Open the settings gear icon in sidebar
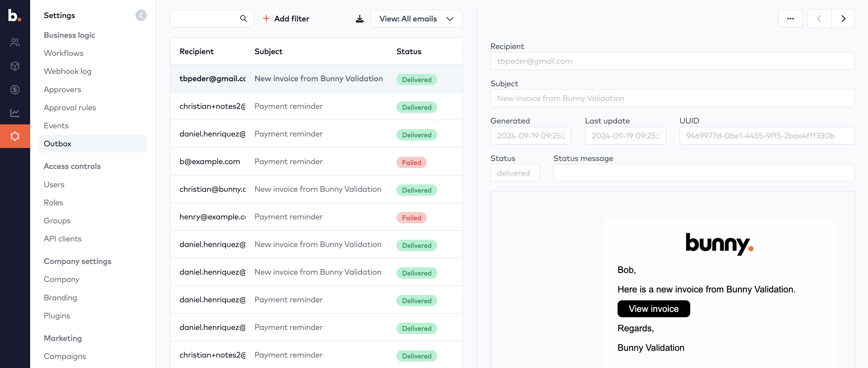This screenshot has height=368, width=868. point(15,136)
